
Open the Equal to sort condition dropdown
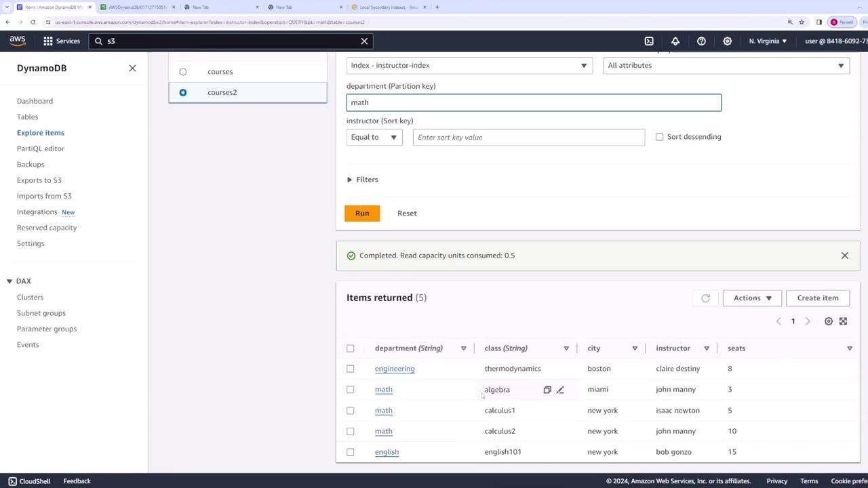(374, 137)
